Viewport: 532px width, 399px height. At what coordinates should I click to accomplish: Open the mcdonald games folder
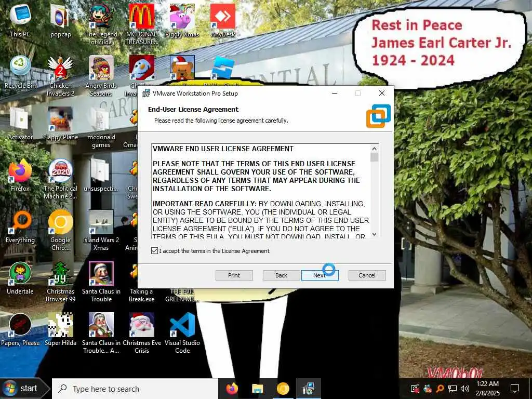[x=101, y=128]
